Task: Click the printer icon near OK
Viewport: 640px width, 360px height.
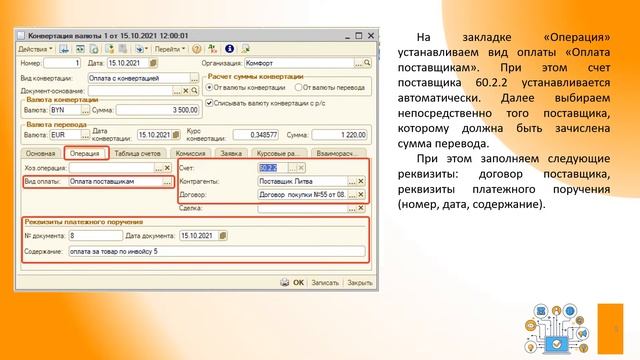Action: (284, 282)
